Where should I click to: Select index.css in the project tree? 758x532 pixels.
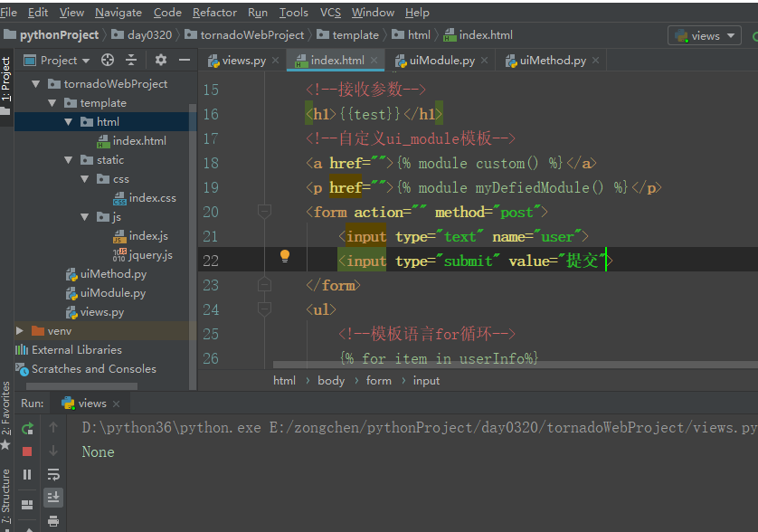pos(145,198)
